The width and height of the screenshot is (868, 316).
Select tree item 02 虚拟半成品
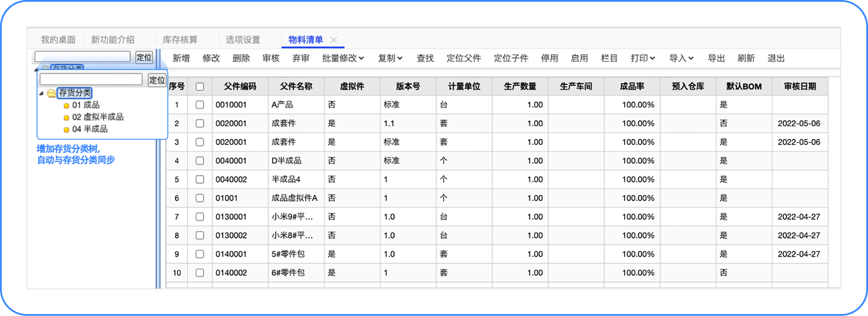(x=97, y=117)
